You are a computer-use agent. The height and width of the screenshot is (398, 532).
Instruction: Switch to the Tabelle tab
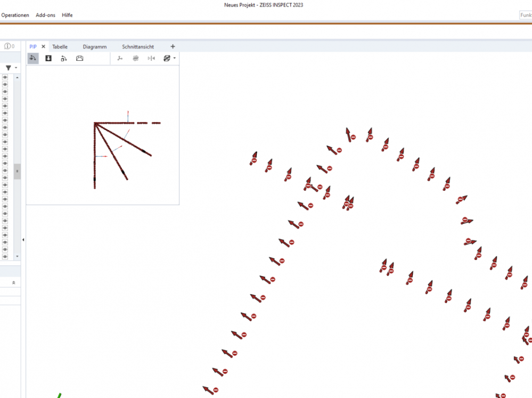point(60,47)
